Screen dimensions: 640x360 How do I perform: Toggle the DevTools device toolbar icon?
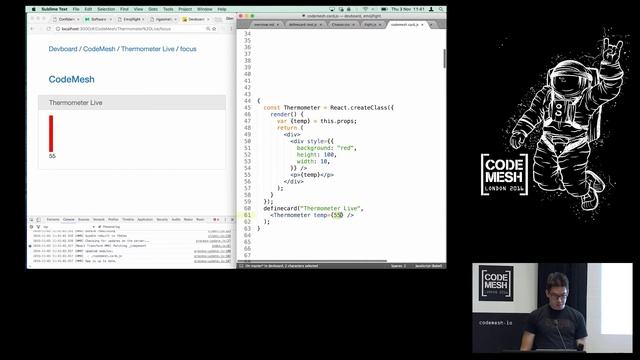[x=38, y=220]
